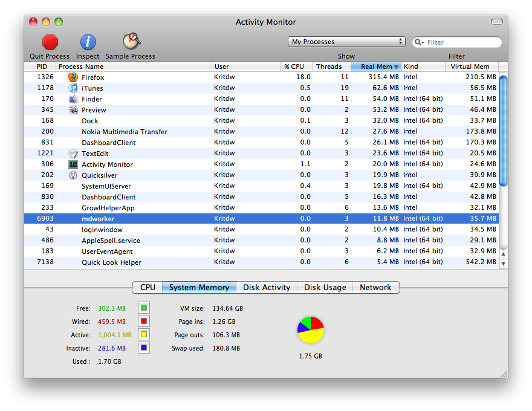Click the blue Inactive memory color swatch
Image resolution: width=532 pixels, height=411 pixels.
click(144, 348)
